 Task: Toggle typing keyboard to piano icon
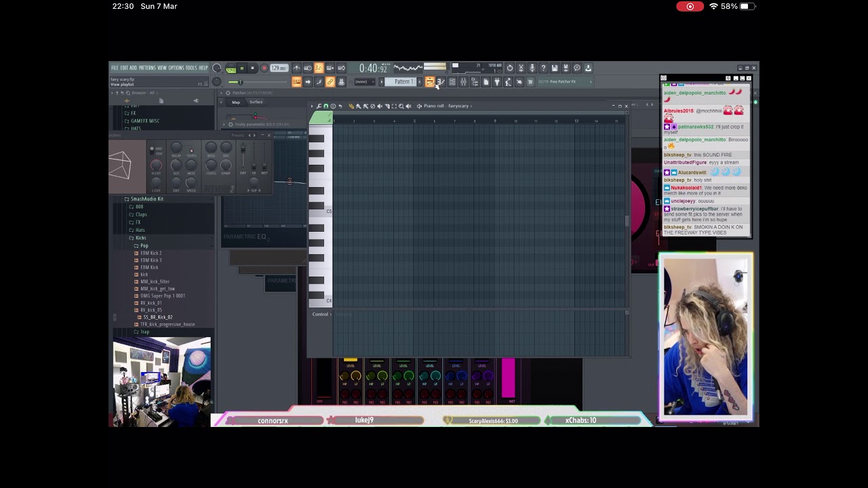[x=297, y=81]
